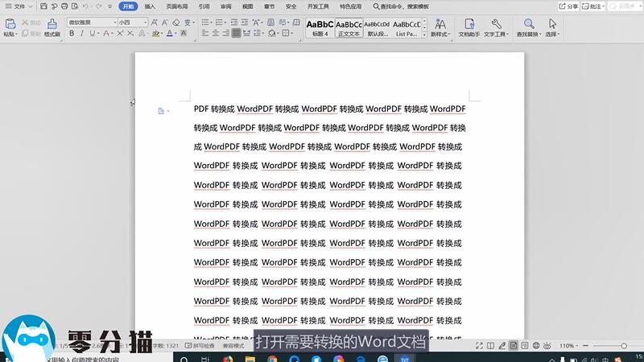Toggle Italic formatting
644x362 pixels.
coord(81,34)
